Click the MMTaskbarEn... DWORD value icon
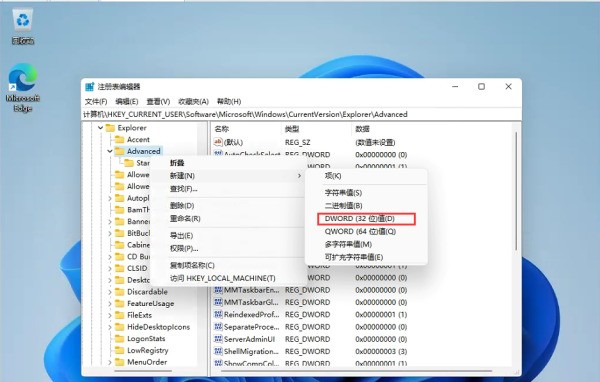 (218, 290)
